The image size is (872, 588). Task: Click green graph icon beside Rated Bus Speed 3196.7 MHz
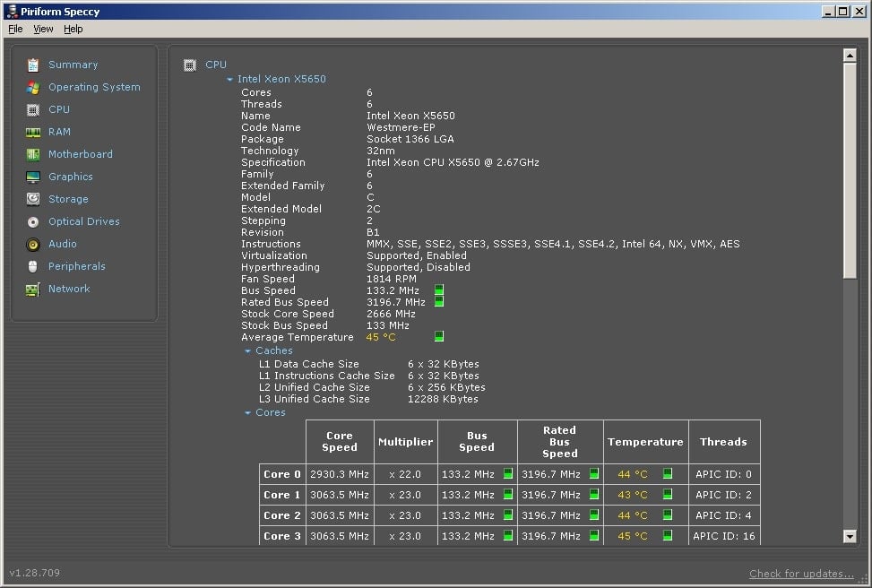point(439,301)
